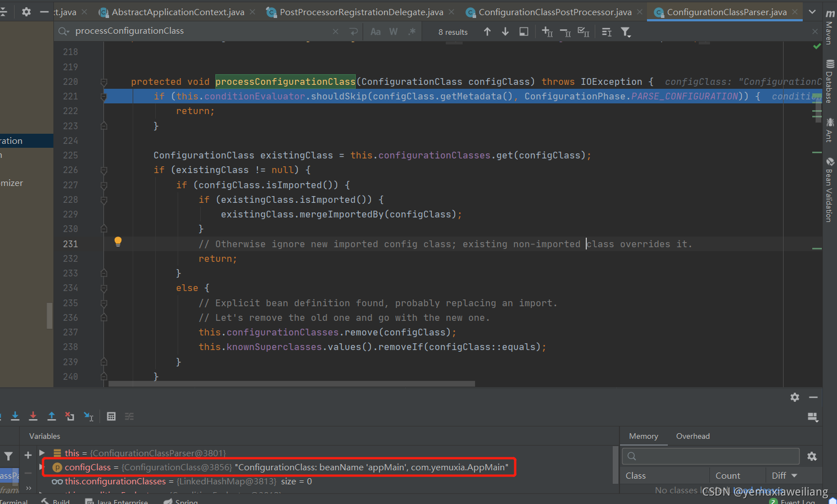Switch to AbstractApplicationContext.java tab
The height and width of the screenshot is (504, 837).
coord(178,12)
